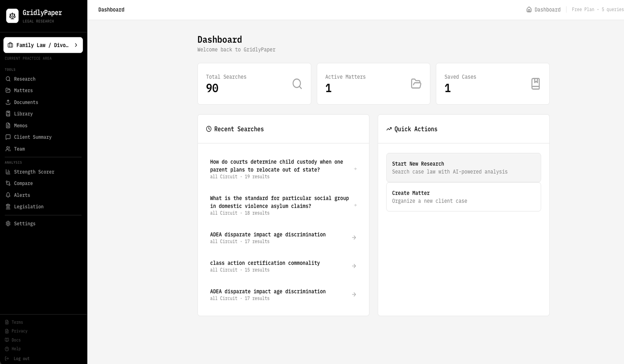Open arrow for child custody relocation search

[x=355, y=169]
